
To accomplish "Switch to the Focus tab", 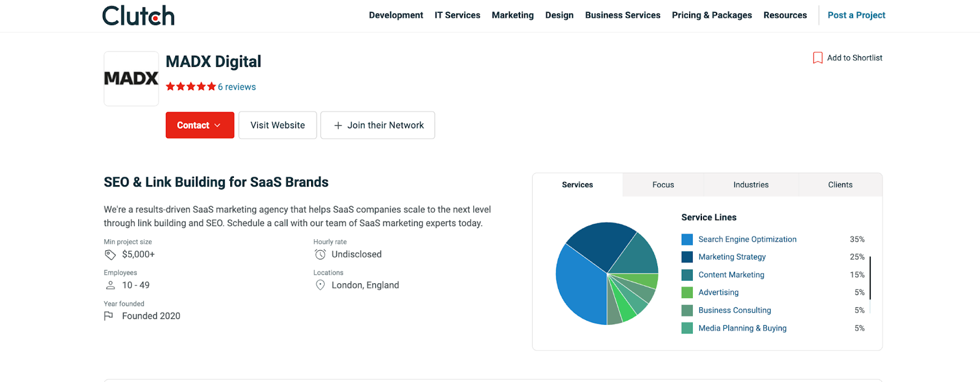I will tap(663, 185).
